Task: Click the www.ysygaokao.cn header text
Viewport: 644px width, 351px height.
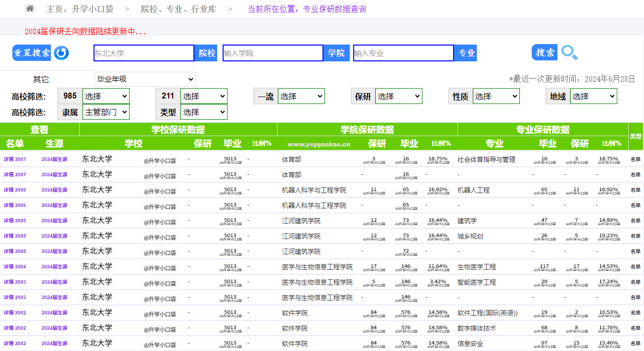Action: click(319, 145)
